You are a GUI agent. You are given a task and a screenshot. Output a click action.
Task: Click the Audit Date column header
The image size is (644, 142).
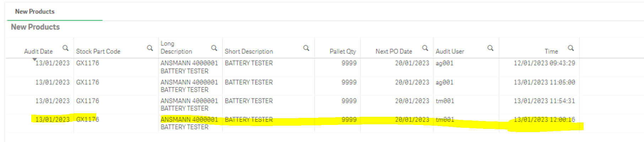[x=38, y=51]
